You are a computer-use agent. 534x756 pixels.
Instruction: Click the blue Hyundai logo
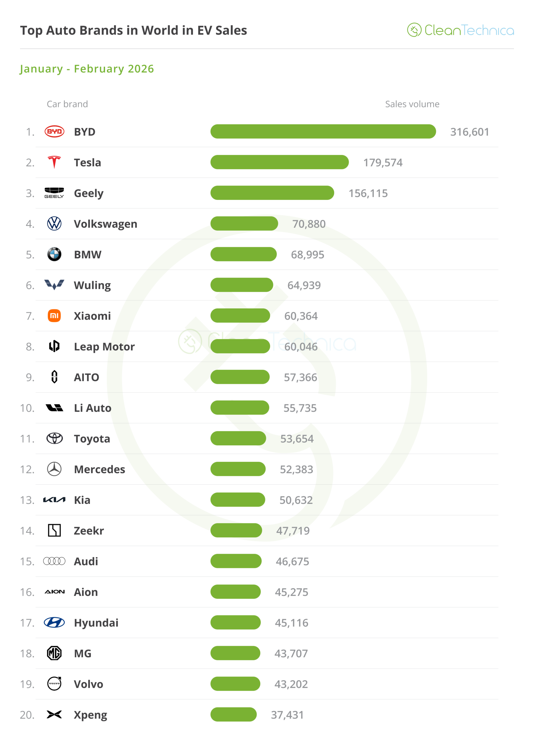tap(54, 622)
